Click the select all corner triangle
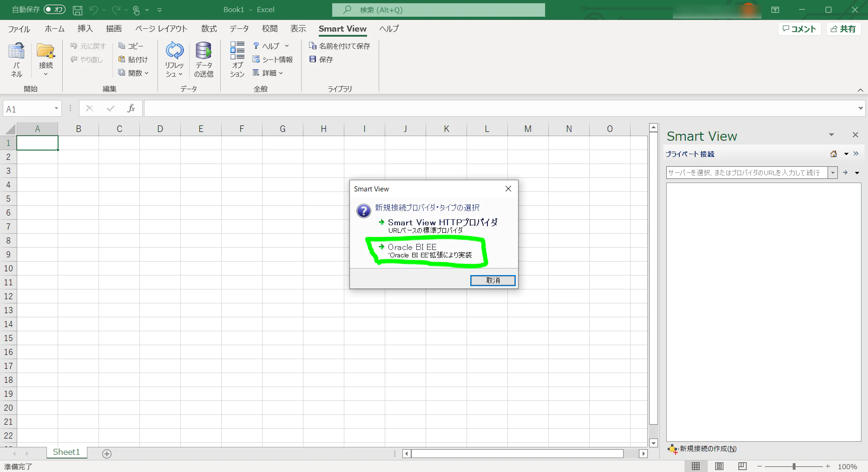This screenshot has width=868, height=472. 10,129
